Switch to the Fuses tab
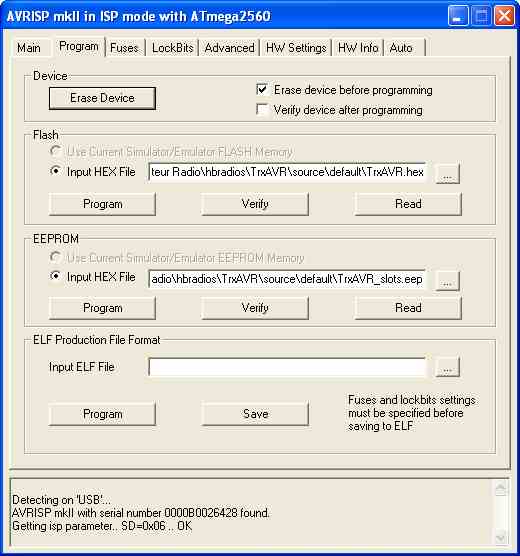Viewport: 520px width, 556px height. (124, 48)
